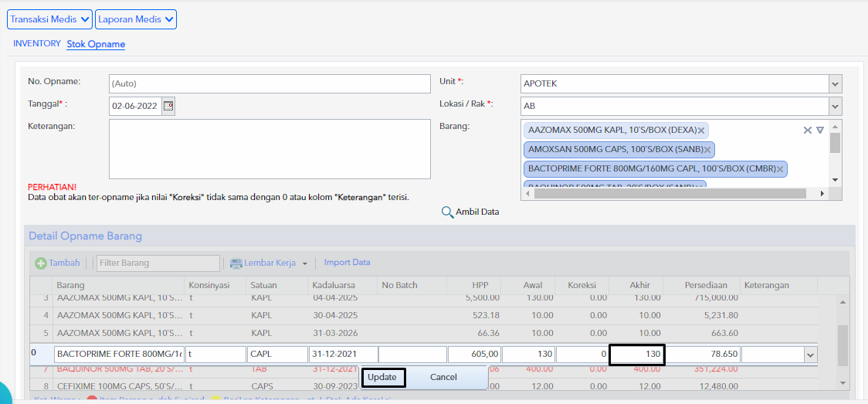Click the Konsinyasi field in edit row
Viewport: 868px width, 404px height.
216,355
